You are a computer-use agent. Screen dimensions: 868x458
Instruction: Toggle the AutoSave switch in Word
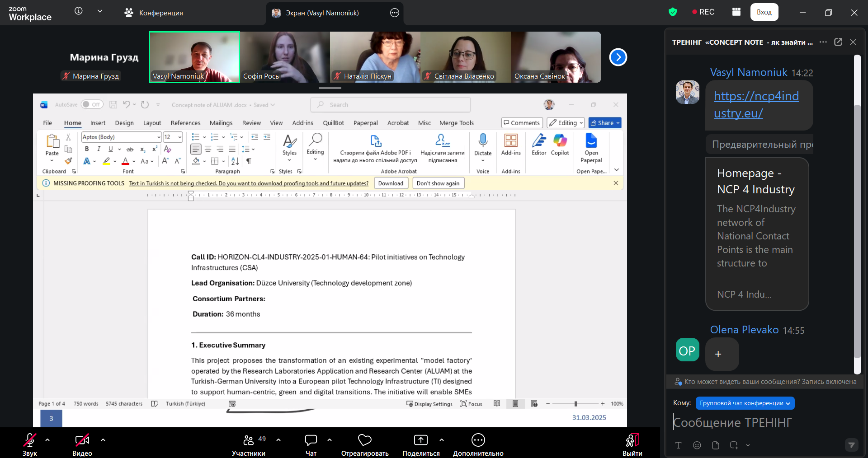pyautogui.click(x=92, y=105)
